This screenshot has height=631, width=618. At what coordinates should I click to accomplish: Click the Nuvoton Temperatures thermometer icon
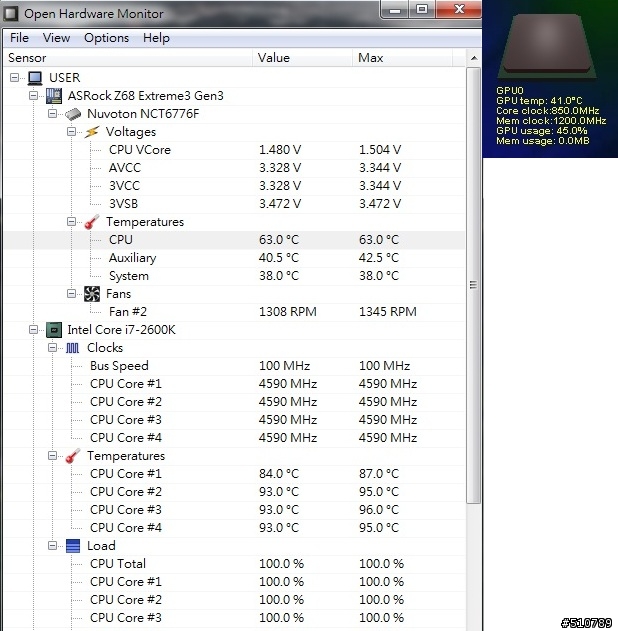[92, 222]
